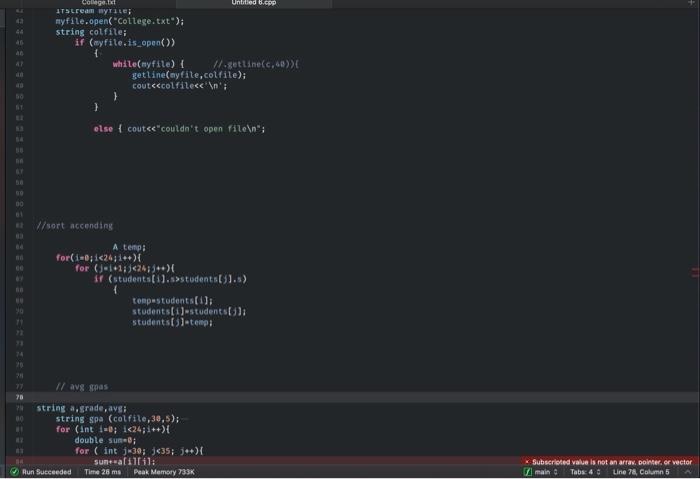
Task: Click the // avg gpas comment
Action: coord(82,387)
